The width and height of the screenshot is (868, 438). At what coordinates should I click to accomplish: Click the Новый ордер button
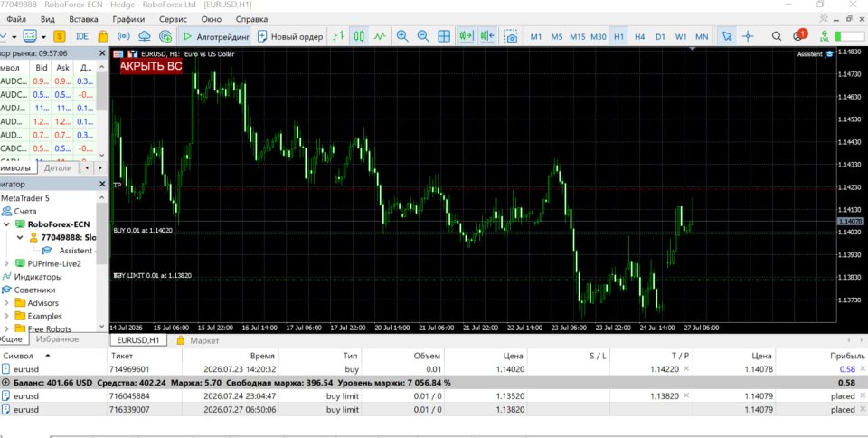pyautogui.click(x=290, y=36)
